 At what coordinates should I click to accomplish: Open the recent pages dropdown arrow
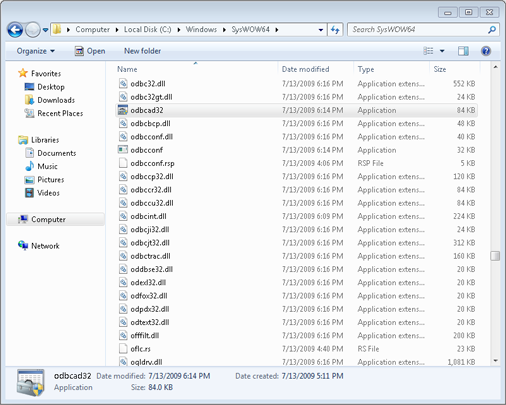(45, 30)
